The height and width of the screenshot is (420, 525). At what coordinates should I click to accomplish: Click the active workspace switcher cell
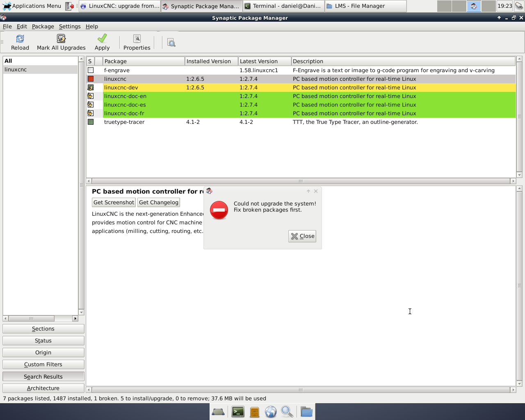pyautogui.click(x=474, y=6)
